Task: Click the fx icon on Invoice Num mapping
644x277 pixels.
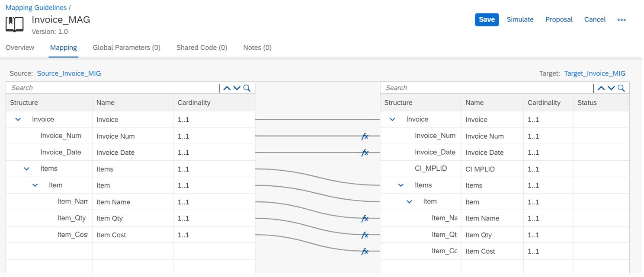Action: tap(365, 136)
